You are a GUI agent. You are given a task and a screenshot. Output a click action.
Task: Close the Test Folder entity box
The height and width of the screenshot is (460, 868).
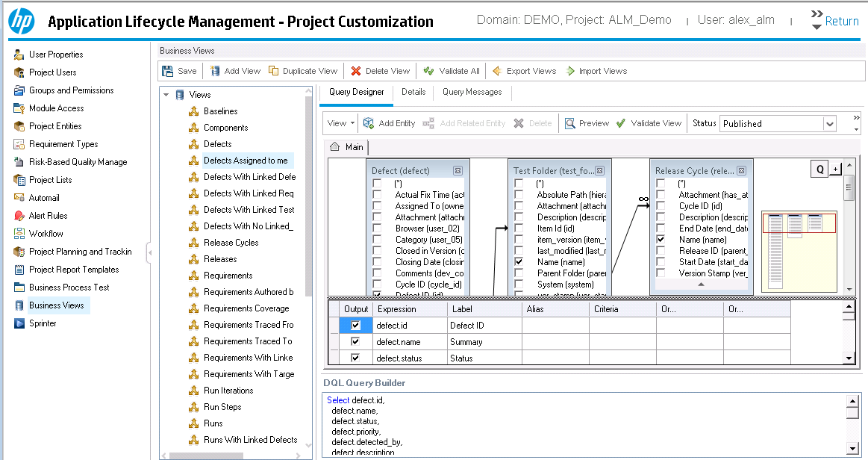click(x=599, y=170)
